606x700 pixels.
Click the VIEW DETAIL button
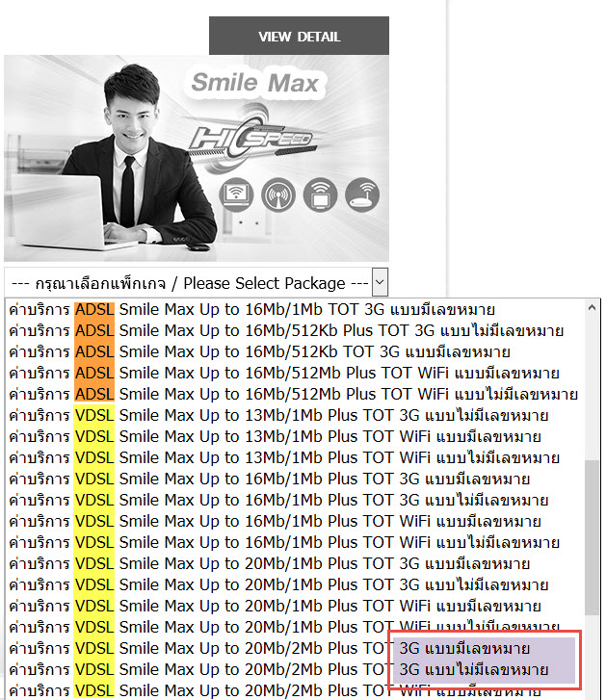point(299,36)
